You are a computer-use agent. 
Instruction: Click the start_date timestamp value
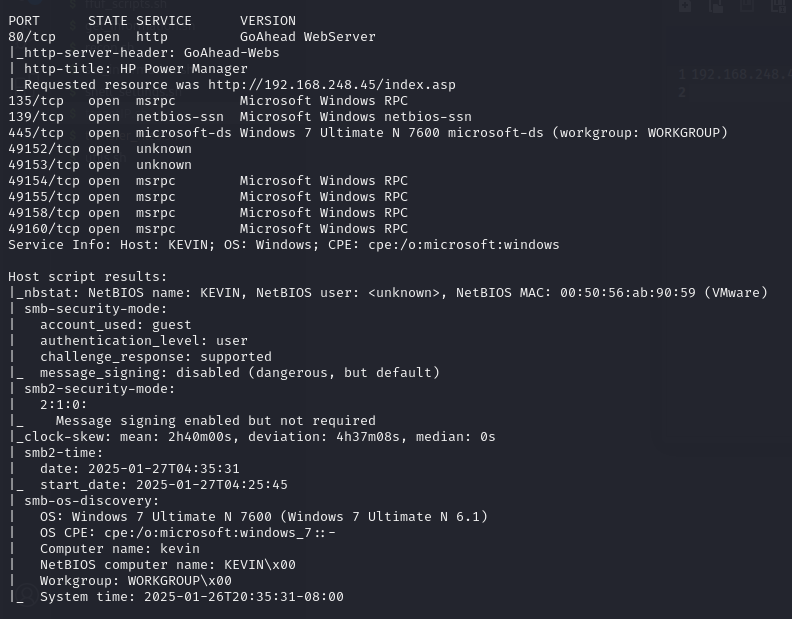click(x=212, y=485)
